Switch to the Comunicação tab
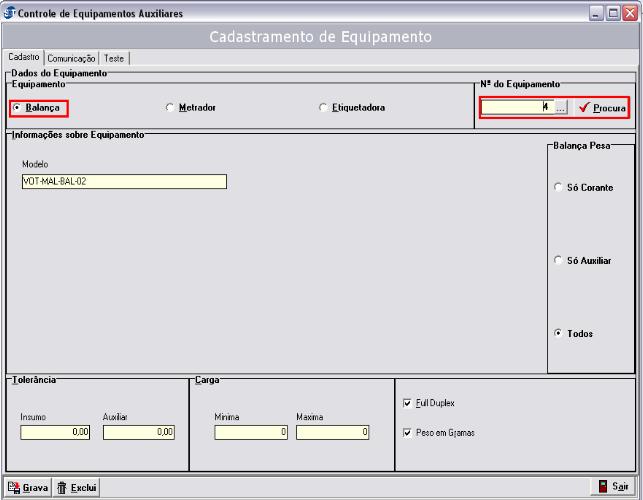643x500 pixels. [x=72, y=59]
